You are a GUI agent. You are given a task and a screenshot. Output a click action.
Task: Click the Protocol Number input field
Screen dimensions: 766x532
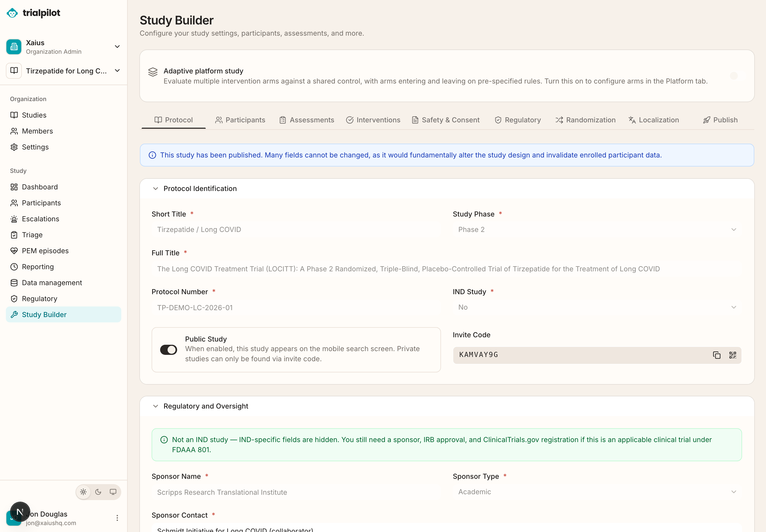[x=296, y=307]
